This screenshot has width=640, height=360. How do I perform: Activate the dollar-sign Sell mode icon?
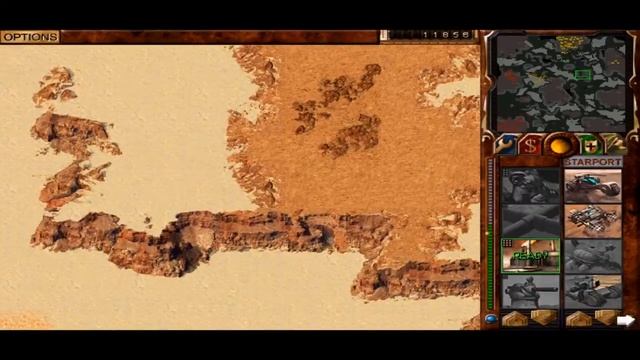tap(529, 145)
